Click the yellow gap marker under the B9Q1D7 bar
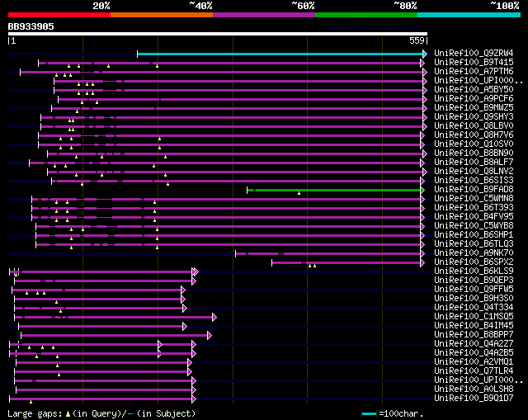 tap(31, 402)
